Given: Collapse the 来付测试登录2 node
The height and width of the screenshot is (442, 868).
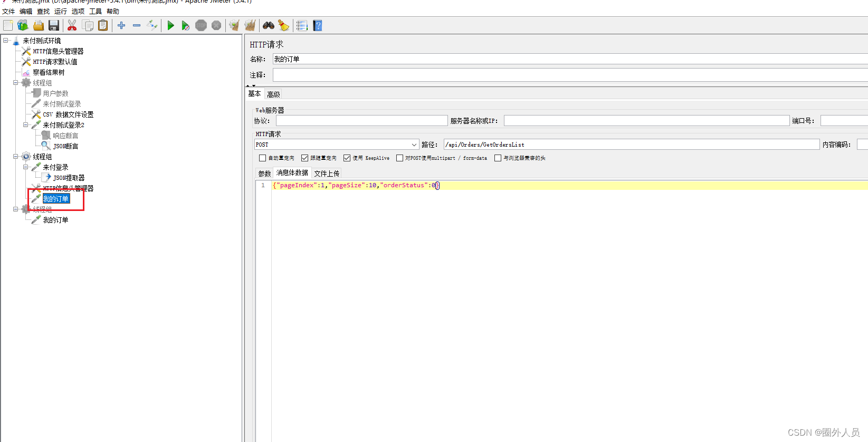Looking at the screenshot, I should (x=26, y=124).
